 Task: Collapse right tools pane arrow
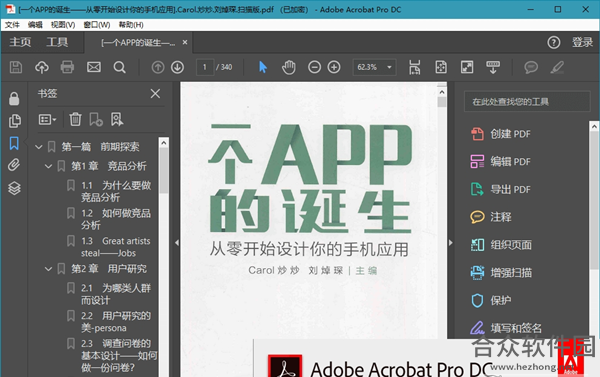[451, 243]
